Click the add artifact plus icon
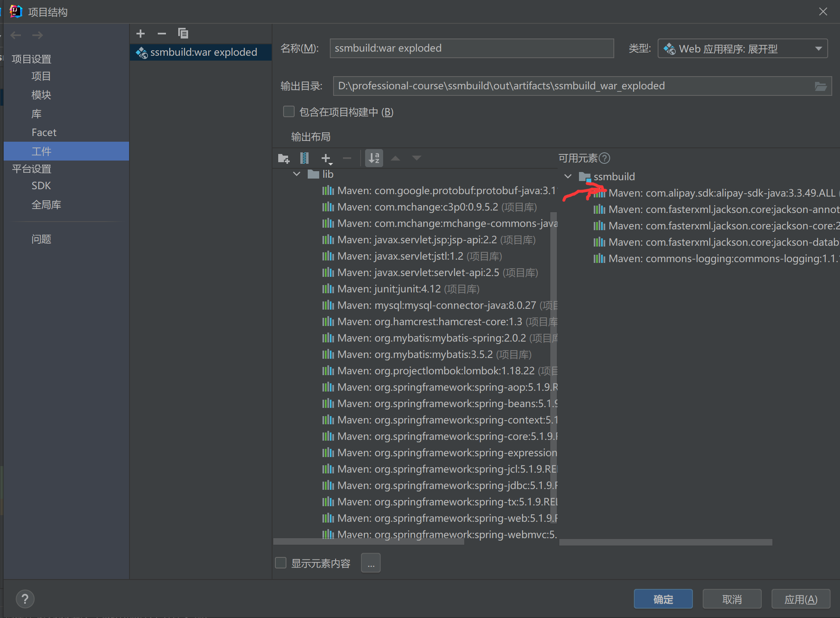The width and height of the screenshot is (840, 618). tap(141, 34)
